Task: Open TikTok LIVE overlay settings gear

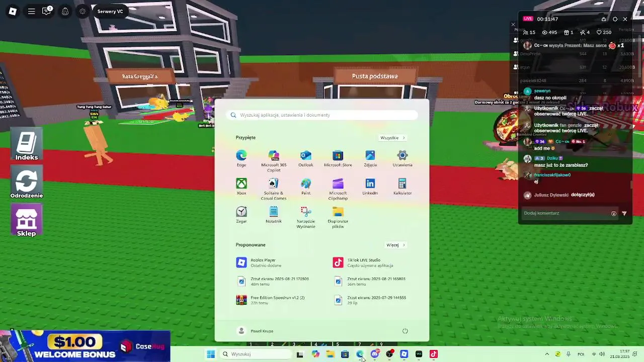Action: [x=615, y=19]
